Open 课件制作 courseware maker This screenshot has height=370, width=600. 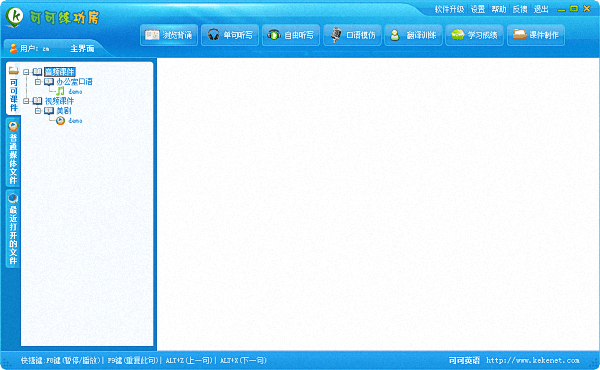click(x=536, y=35)
